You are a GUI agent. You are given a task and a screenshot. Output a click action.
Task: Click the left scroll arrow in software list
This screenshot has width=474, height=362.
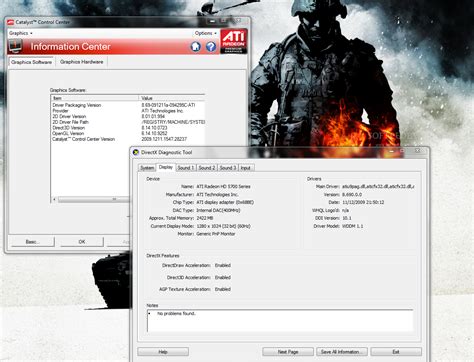click(x=55, y=199)
